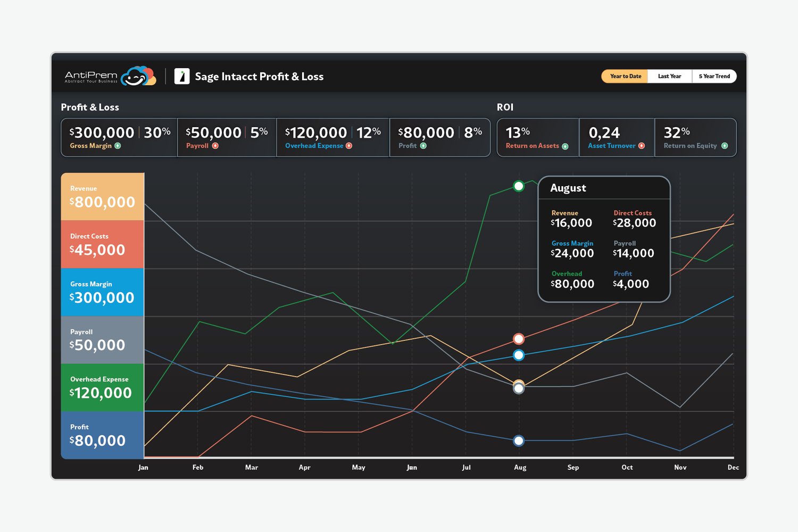Image resolution: width=798 pixels, height=532 pixels.
Task: Select the Year to Date view
Action: (x=625, y=76)
